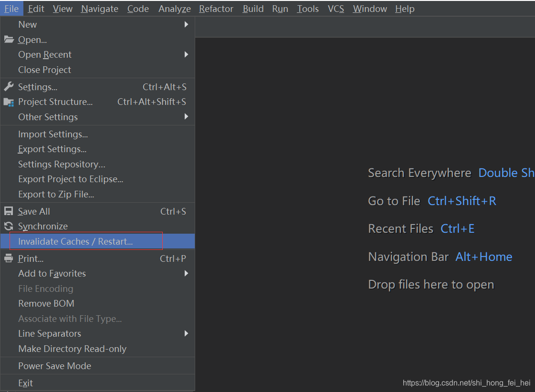Open the Edit menu
Screen dimensions: 535x392
(36, 9)
